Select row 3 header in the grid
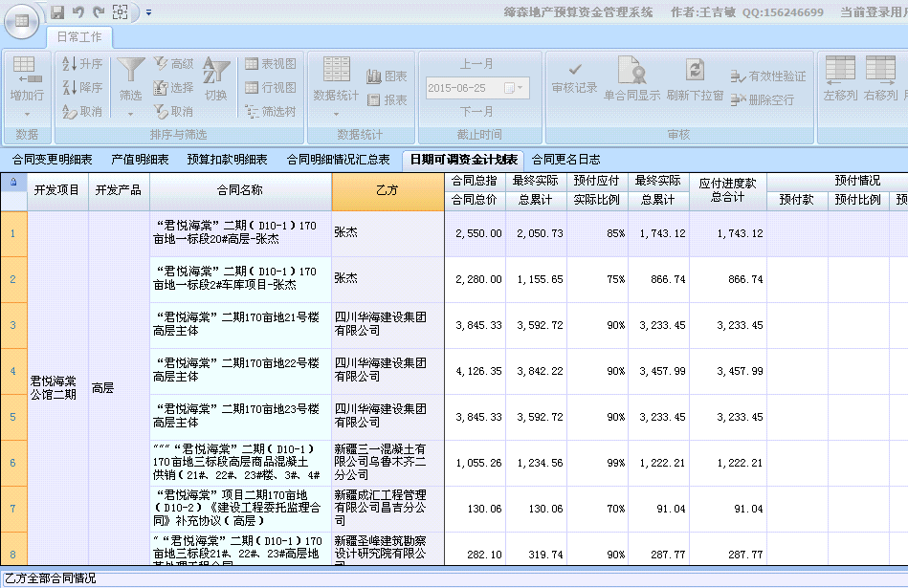The height and width of the screenshot is (588, 908). click(13, 325)
